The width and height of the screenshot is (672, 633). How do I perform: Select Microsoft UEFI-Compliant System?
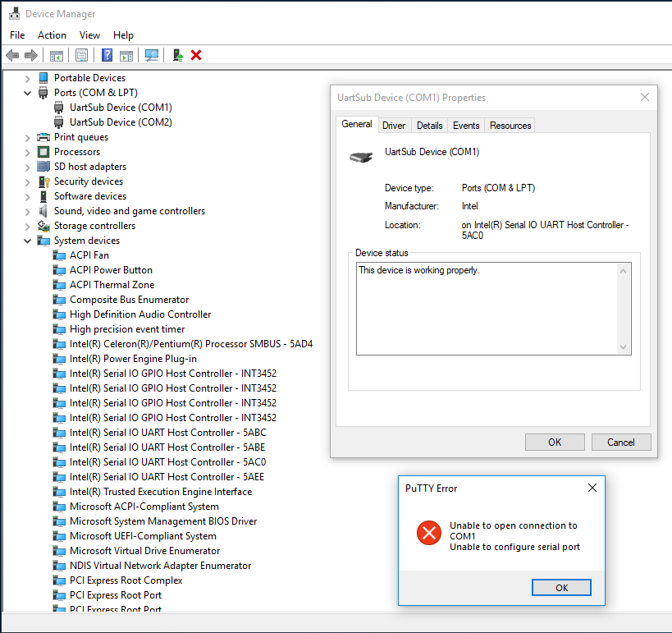143,536
